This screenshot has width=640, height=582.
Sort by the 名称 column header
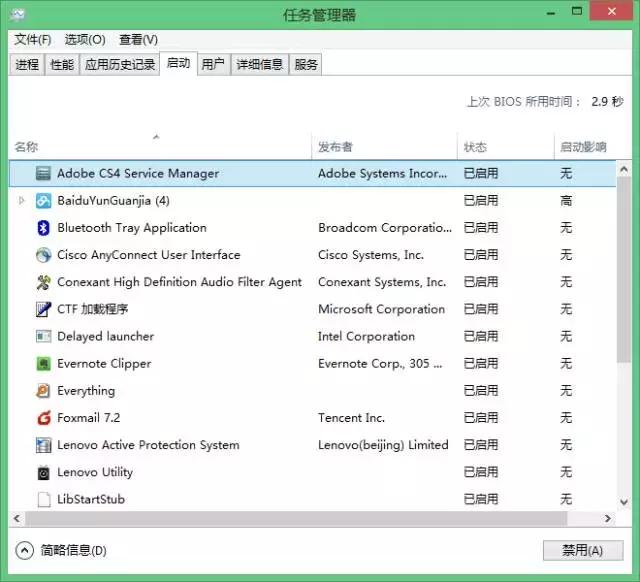(x=160, y=146)
